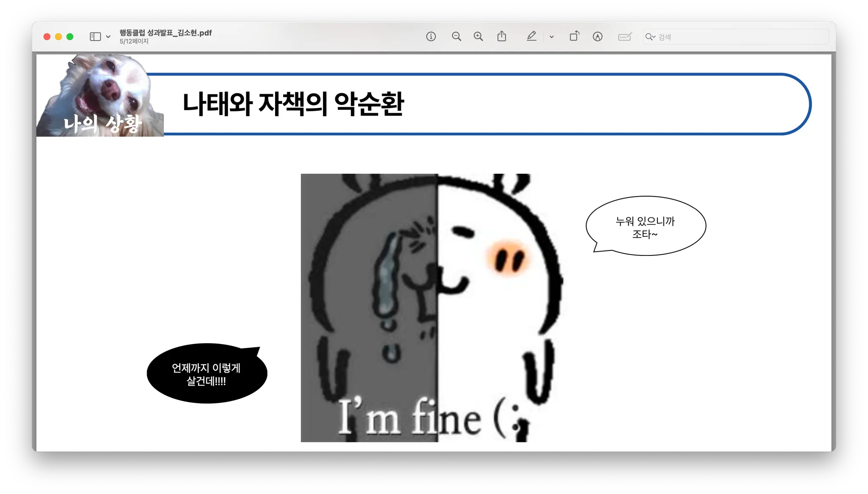Viewport: 868px width, 494px height.
Task: Select the highlight pen tool
Action: (531, 36)
